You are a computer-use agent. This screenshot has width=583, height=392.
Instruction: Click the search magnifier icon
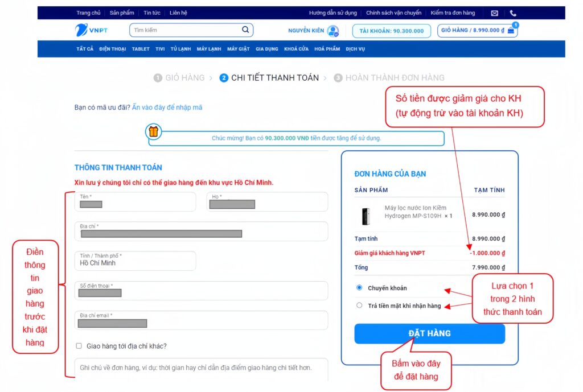tap(245, 30)
